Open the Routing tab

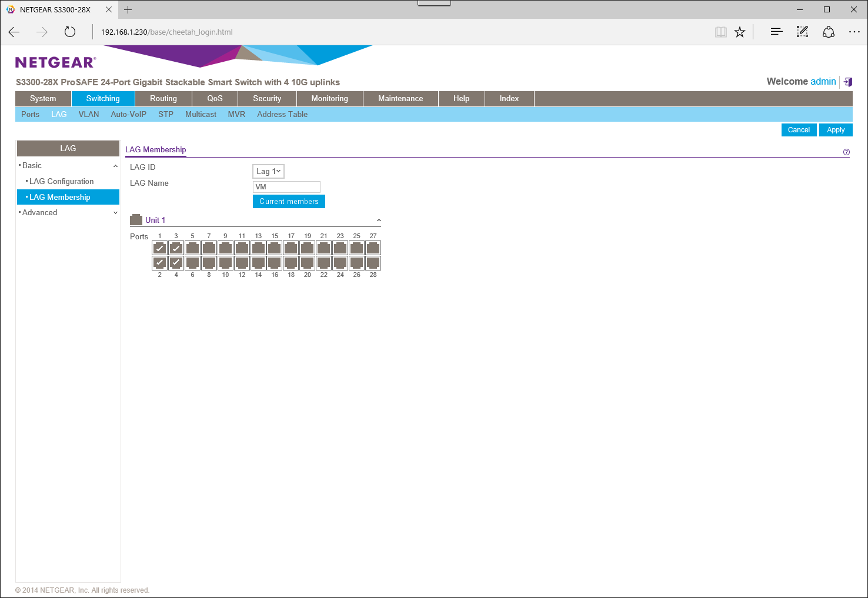click(163, 99)
